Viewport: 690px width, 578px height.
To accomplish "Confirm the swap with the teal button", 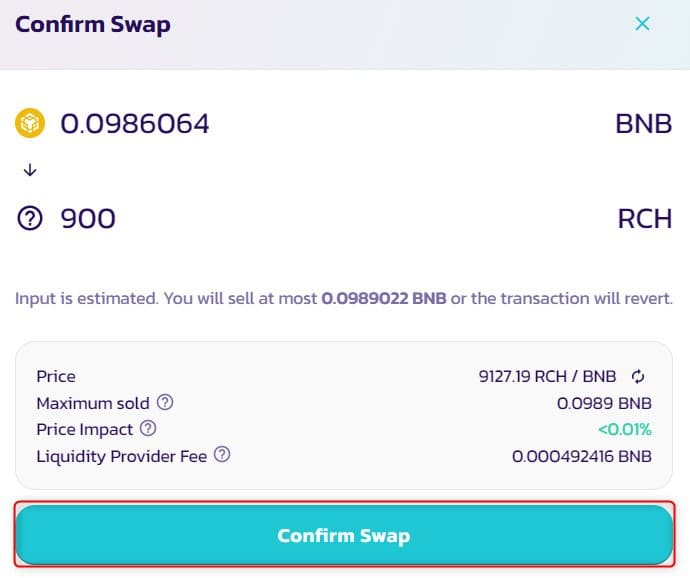I will 344,535.
